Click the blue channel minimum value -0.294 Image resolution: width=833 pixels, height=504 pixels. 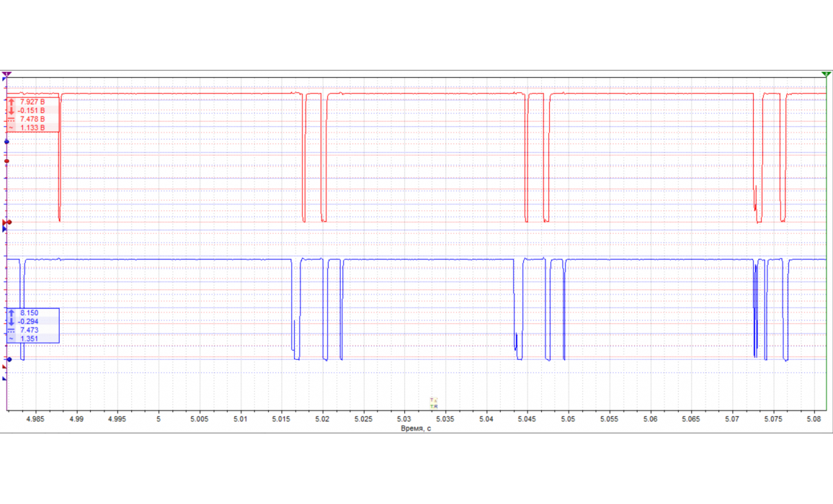[x=31, y=322]
